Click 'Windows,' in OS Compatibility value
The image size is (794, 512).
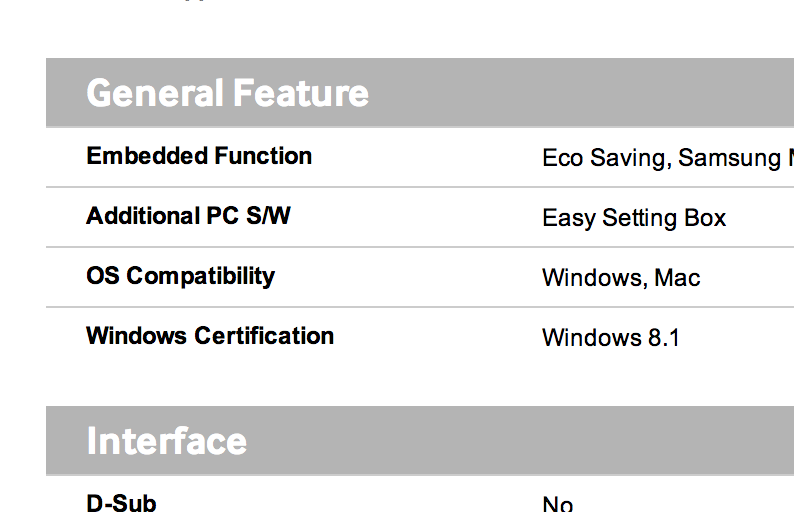pos(595,278)
